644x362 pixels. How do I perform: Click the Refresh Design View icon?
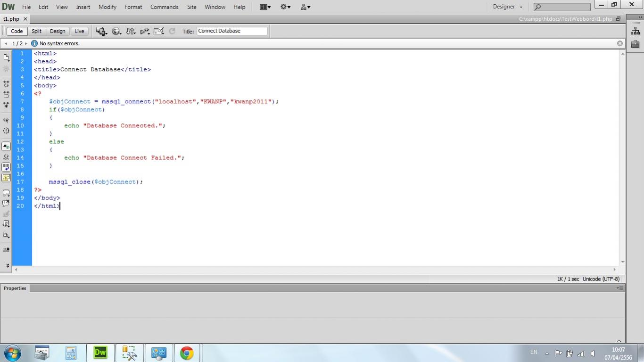click(x=172, y=31)
